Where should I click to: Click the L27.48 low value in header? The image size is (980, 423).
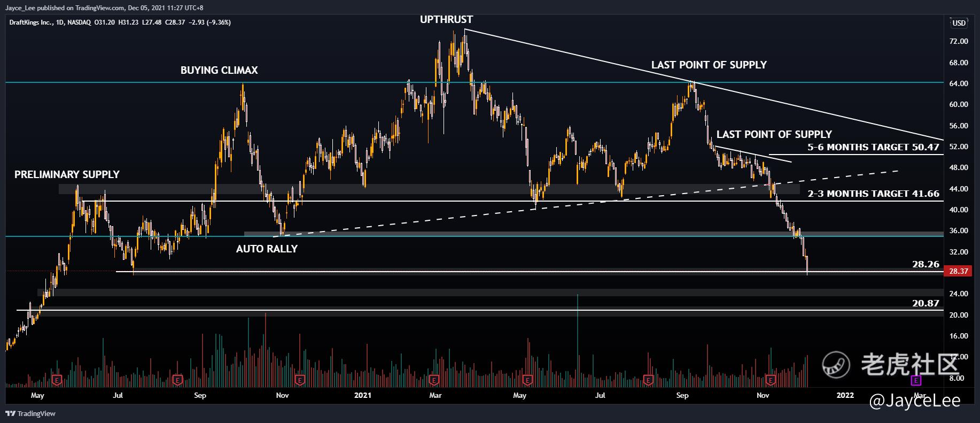[x=152, y=22]
